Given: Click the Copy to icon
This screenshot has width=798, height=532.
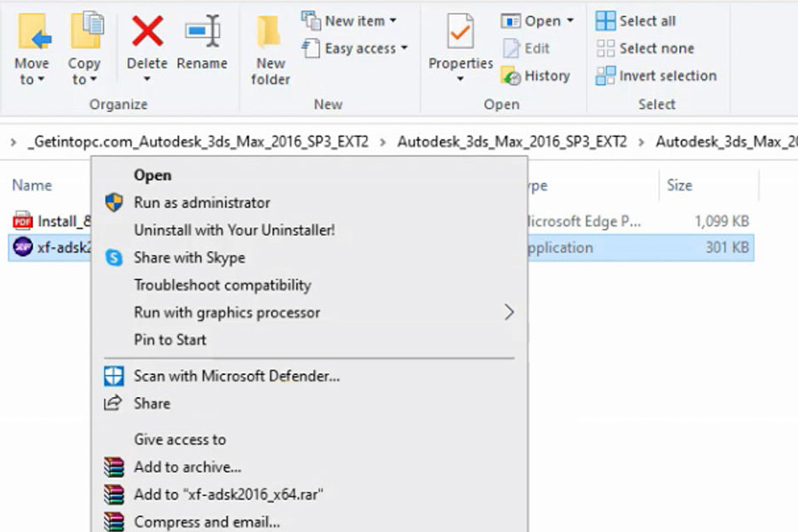Looking at the screenshot, I should click(86, 30).
